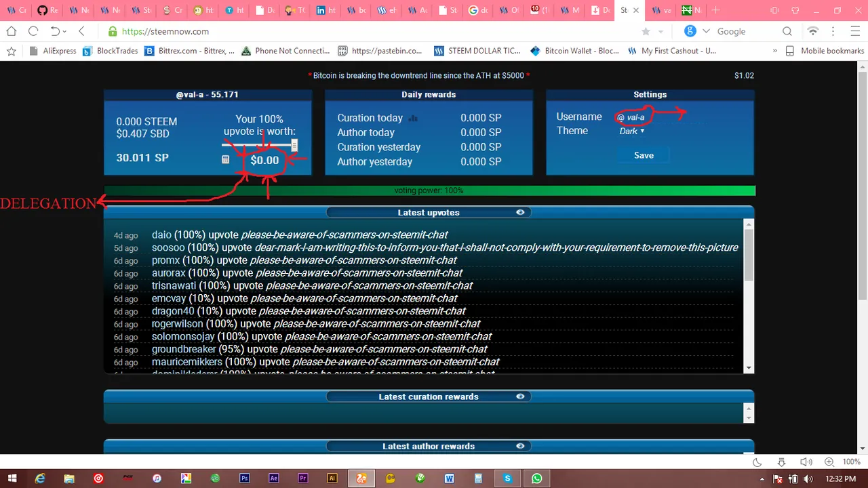The width and height of the screenshot is (868, 488).
Task: Open Illustrator from the taskbar
Action: pos(332,479)
